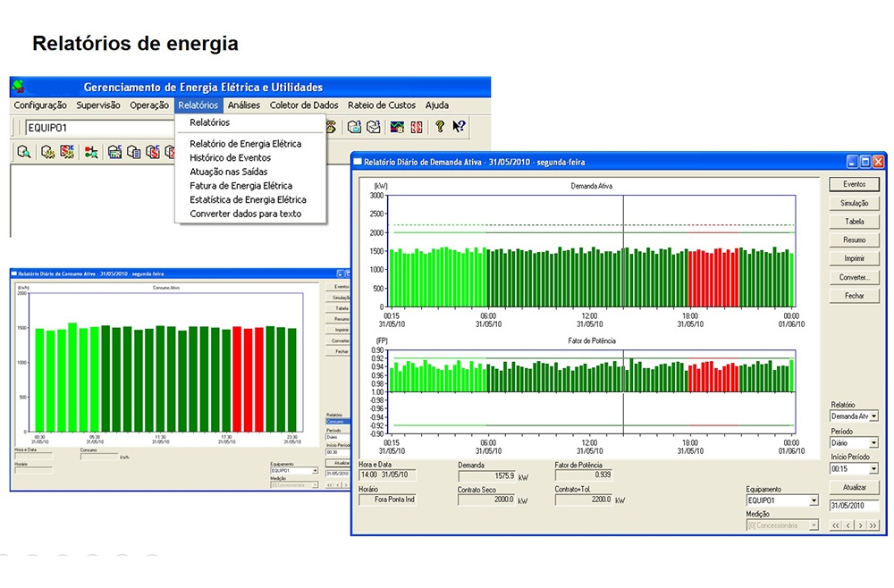Screen dimensions: 894x588
Task: Jump to first period with << button
Action: (x=836, y=525)
